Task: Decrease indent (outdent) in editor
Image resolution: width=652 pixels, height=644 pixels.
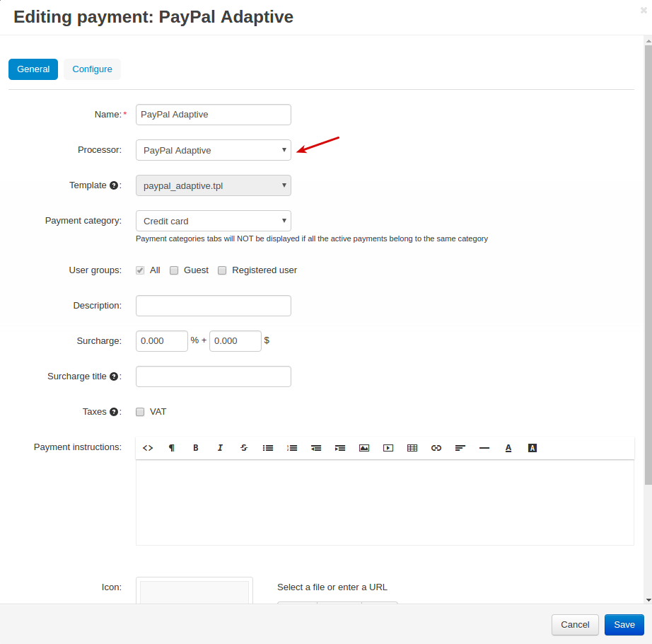Action: (316, 448)
